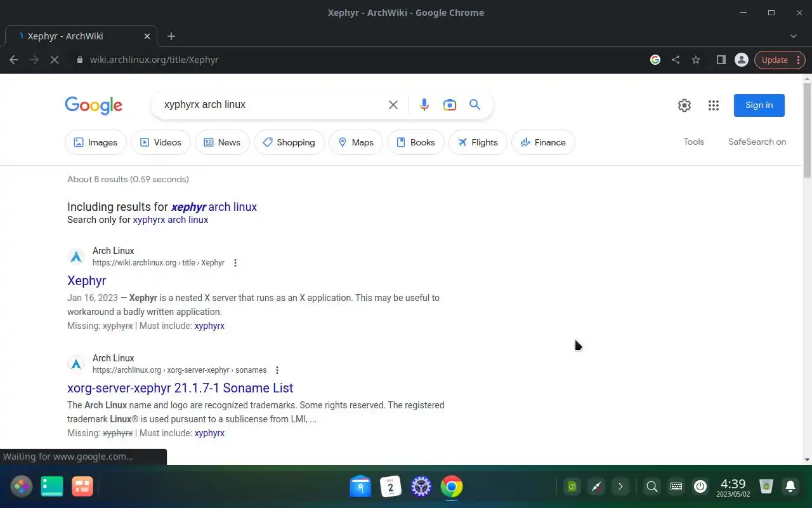Open the Xephyr result title link
This screenshot has width=812, height=508.
click(x=86, y=281)
